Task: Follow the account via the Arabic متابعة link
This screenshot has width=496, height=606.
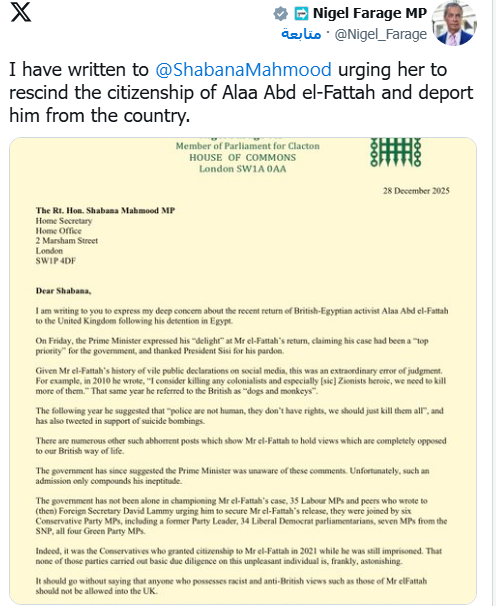Action: tap(301, 34)
